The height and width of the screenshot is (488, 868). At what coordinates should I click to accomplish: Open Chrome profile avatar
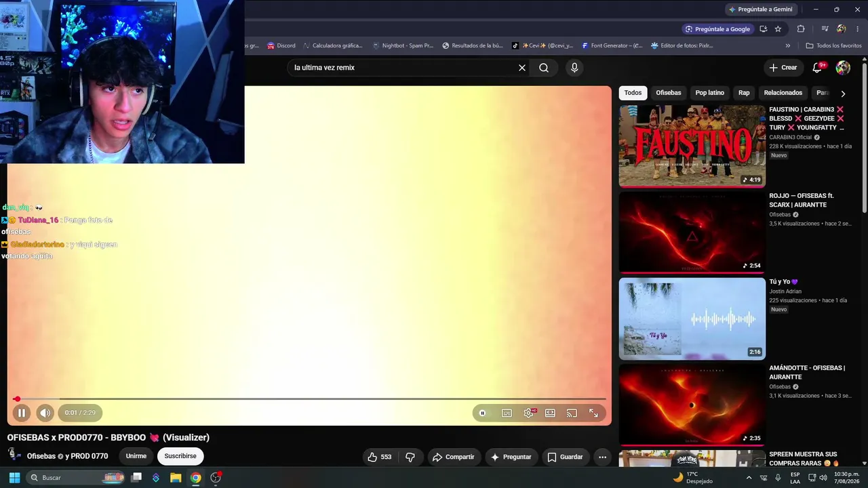[x=842, y=29]
